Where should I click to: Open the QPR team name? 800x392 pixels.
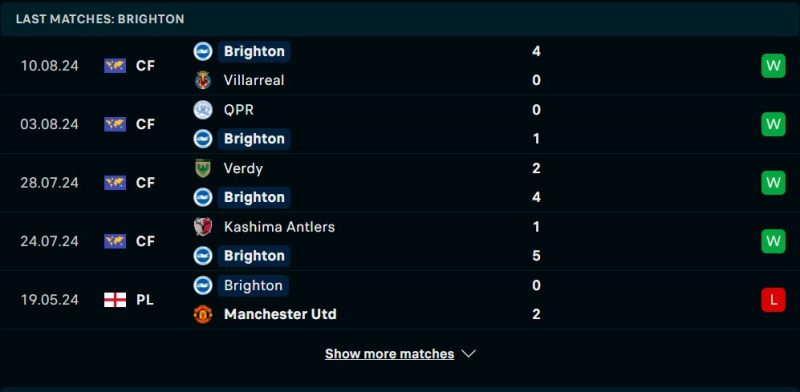point(238,110)
